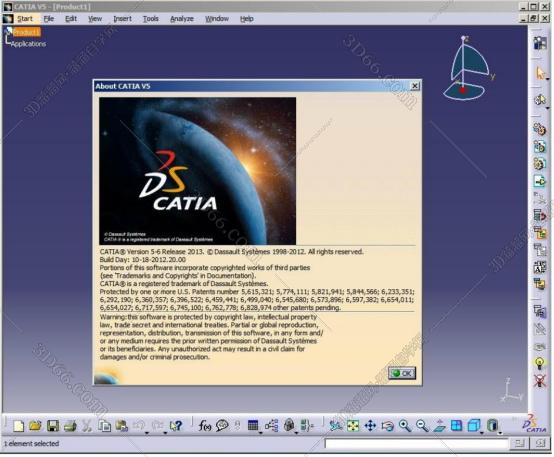Open a file with the folder icon

(35, 426)
